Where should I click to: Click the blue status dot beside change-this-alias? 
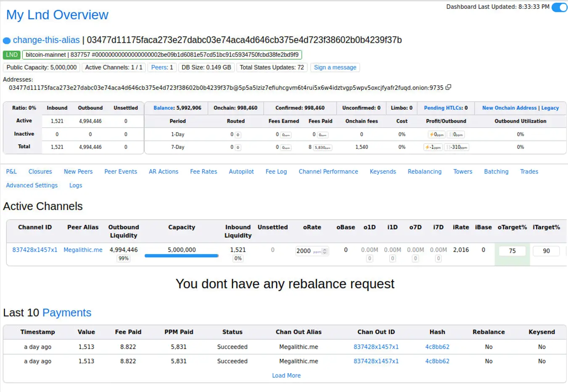[x=7, y=41]
